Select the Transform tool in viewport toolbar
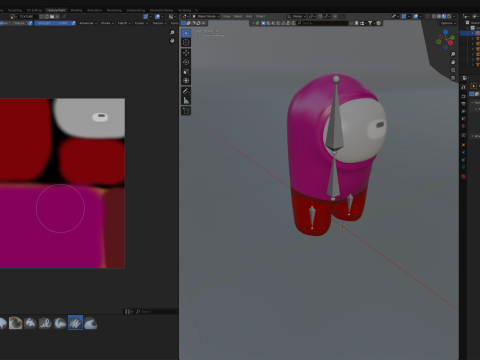This screenshot has width=480, height=360. tap(186, 80)
